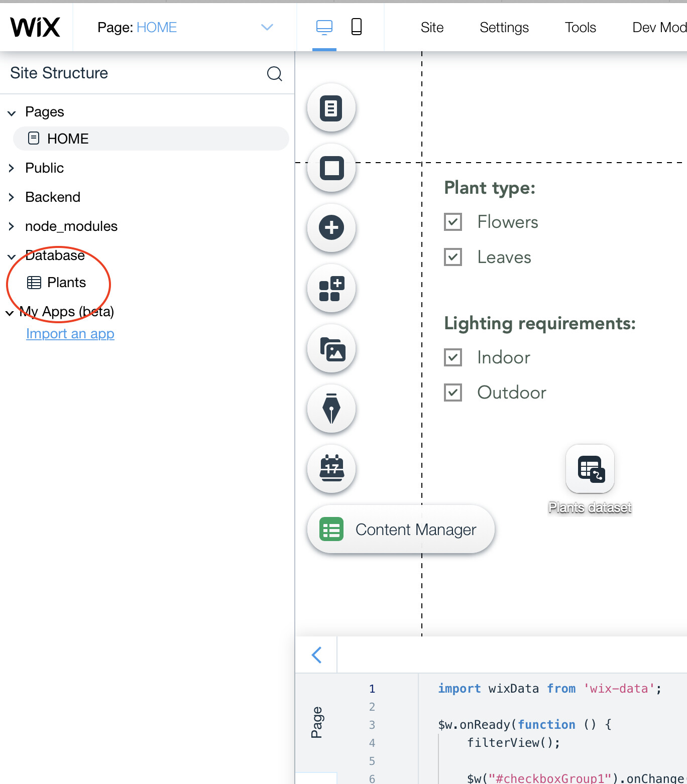
Task: Expand the Backend folder
Action: 12,197
